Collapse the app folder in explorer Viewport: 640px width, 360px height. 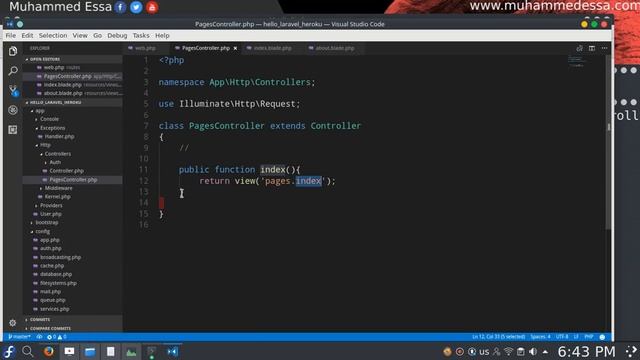click(x=39, y=111)
